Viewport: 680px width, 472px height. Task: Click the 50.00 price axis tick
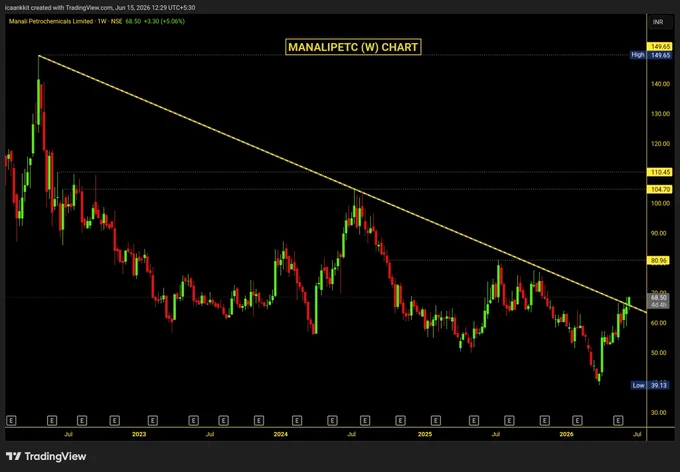(659, 353)
